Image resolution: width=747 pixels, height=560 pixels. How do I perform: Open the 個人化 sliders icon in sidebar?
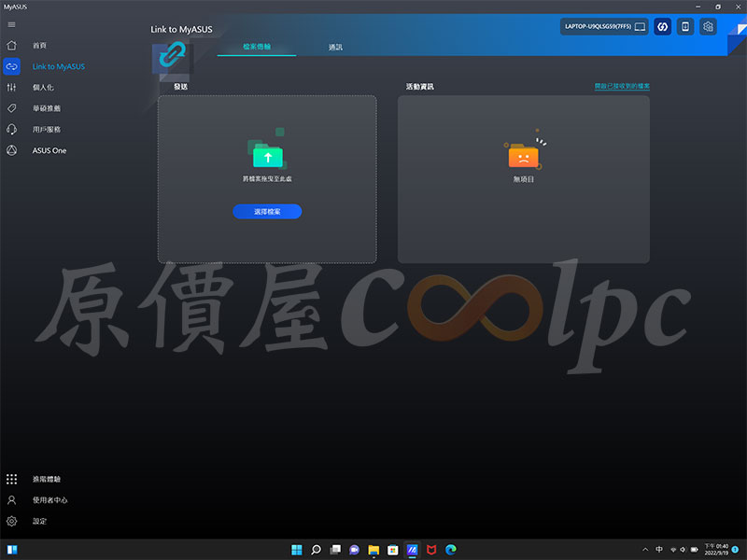(11, 87)
